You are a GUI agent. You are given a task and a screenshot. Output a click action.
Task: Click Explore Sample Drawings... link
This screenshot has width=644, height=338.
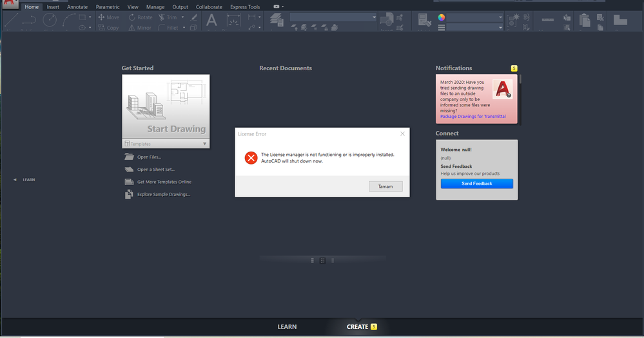[164, 195]
